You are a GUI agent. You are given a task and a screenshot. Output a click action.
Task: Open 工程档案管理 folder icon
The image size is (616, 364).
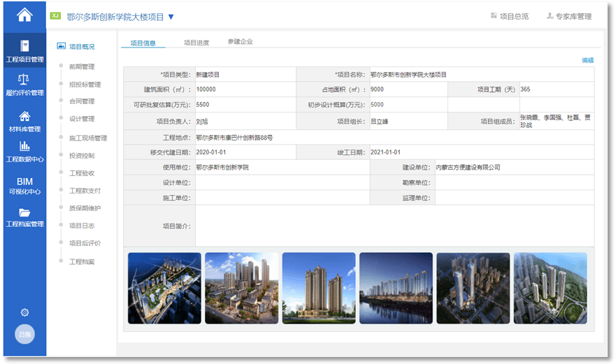24,217
